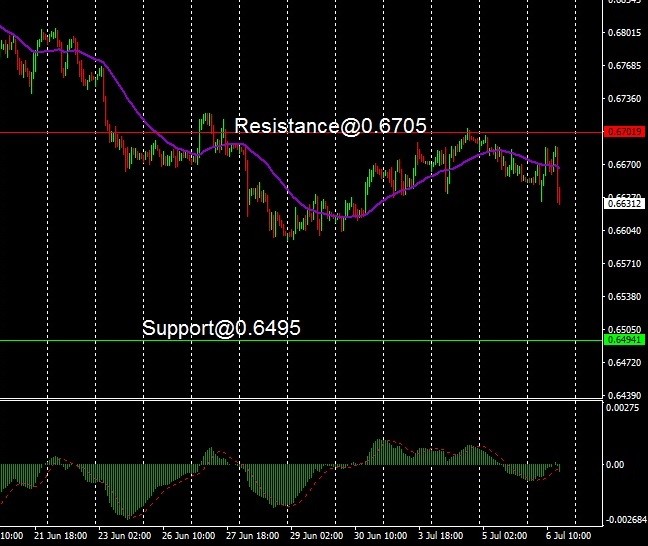This screenshot has height=546, width=648.
Task: Select the green support price tag 0.64941
Action: point(624,340)
